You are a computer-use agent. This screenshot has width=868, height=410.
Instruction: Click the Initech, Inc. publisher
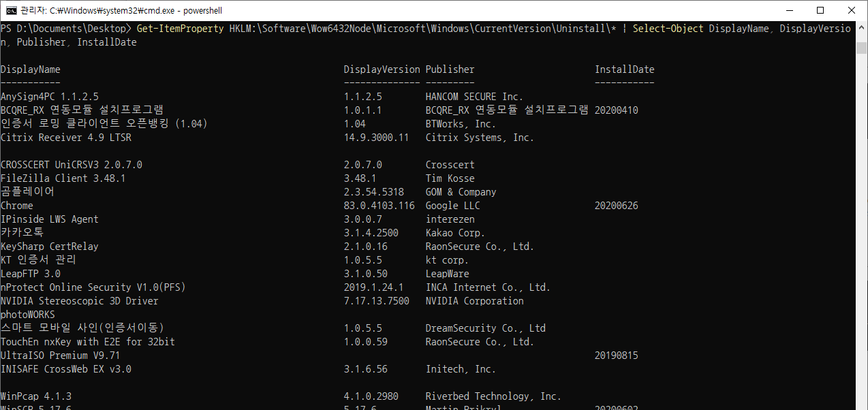pos(461,369)
